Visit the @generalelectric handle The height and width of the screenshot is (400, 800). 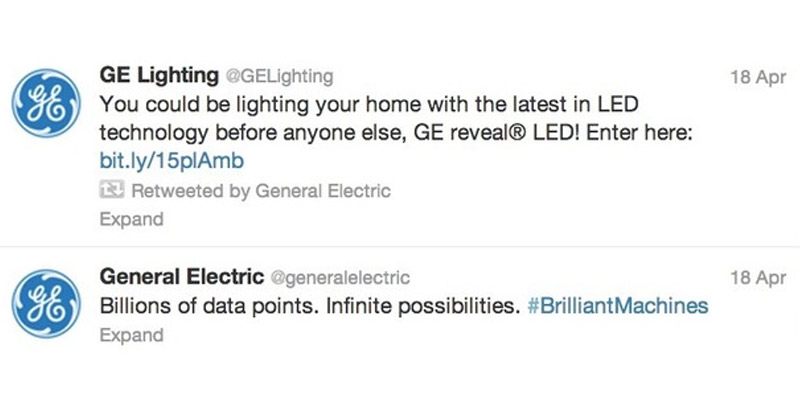tap(340, 278)
